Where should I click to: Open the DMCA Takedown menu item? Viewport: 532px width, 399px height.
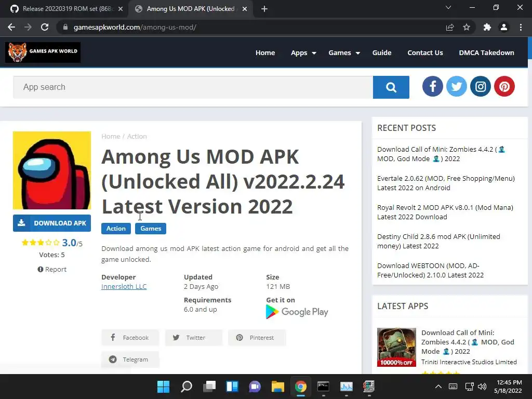486,52
